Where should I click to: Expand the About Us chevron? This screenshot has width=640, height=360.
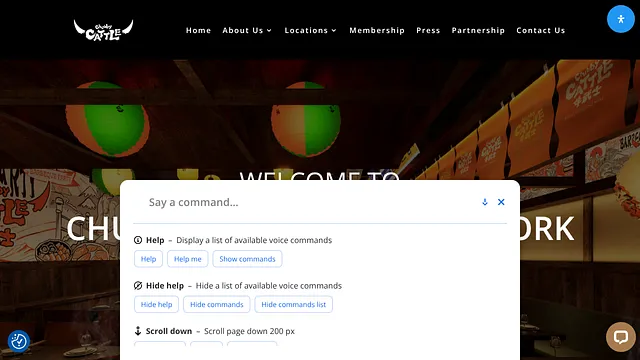(x=269, y=31)
